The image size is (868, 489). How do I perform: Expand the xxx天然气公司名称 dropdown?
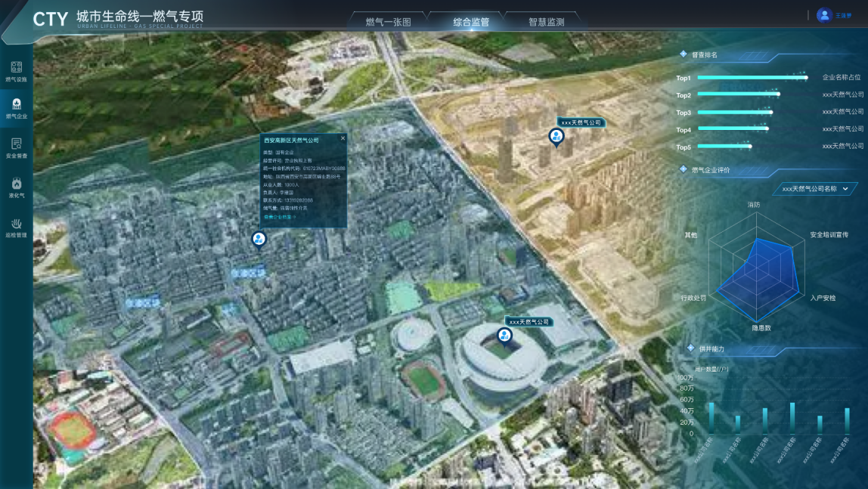[815, 189]
